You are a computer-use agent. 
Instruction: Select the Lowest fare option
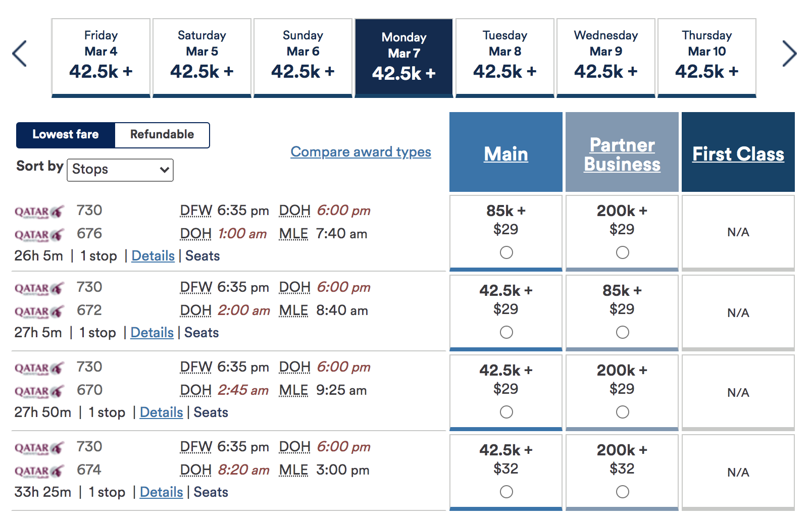pos(66,135)
